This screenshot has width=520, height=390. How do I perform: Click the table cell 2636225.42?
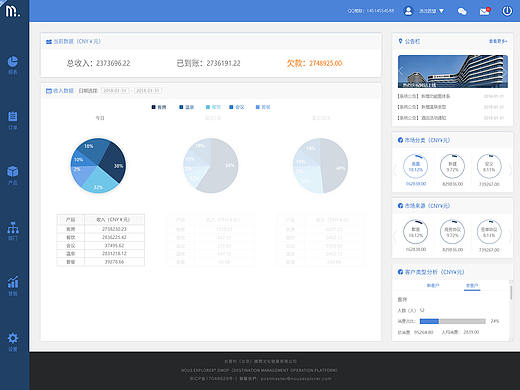[114, 237]
